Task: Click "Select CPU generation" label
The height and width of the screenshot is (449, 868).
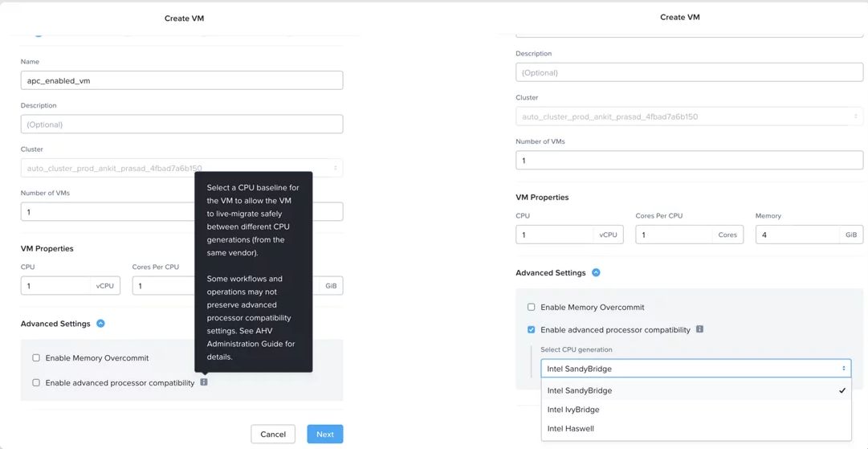Action: [577, 349]
